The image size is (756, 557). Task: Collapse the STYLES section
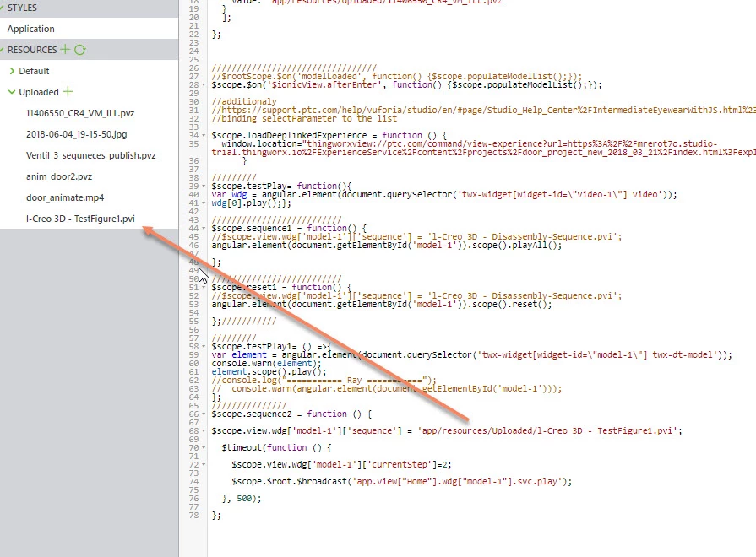pyautogui.click(x=3, y=8)
